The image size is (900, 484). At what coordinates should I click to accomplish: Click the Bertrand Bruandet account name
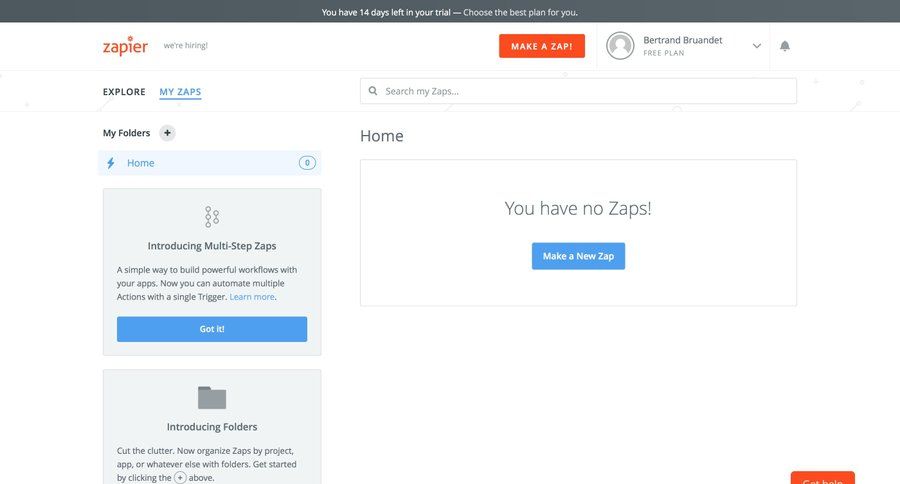pos(682,40)
